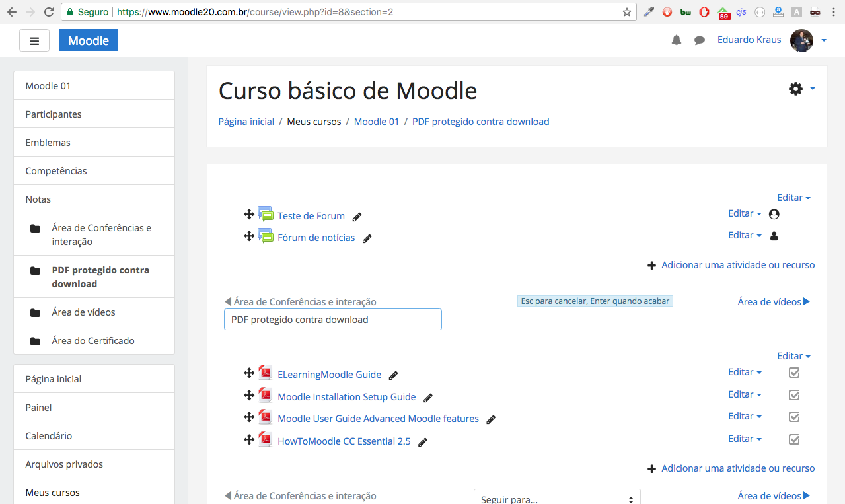Click pencil to rename Teste de Forum
The height and width of the screenshot is (504, 845).
[357, 217]
